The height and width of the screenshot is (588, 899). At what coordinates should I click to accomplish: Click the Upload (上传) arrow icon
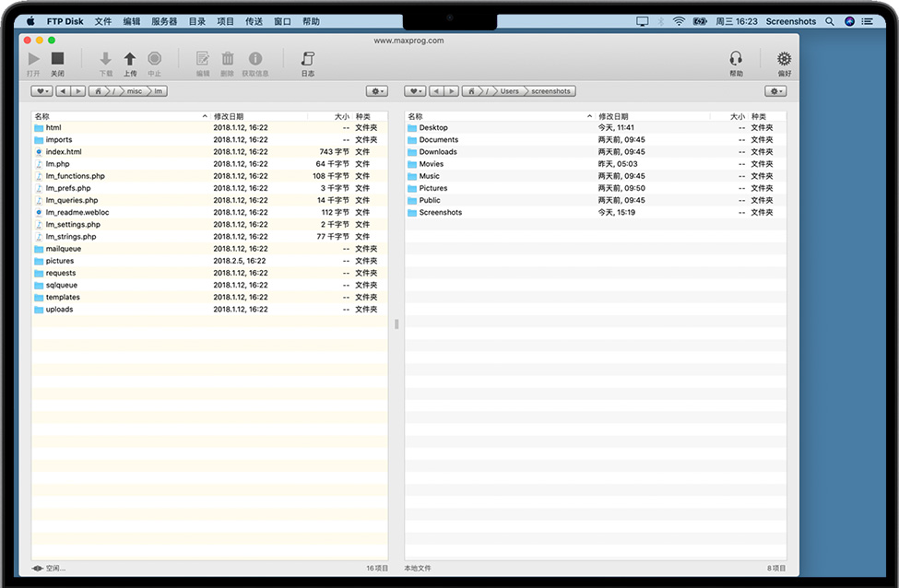(x=130, y=59)
